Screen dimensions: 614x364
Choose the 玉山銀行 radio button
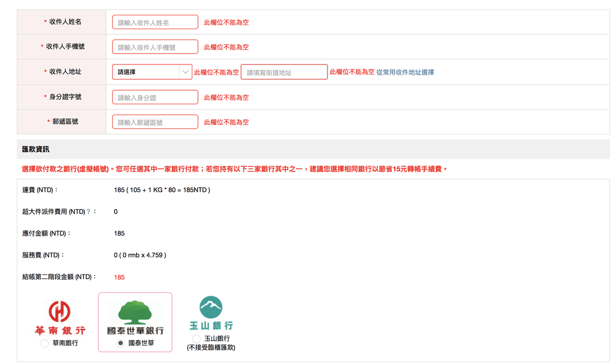pyautogui.click(x=196, y=339)
